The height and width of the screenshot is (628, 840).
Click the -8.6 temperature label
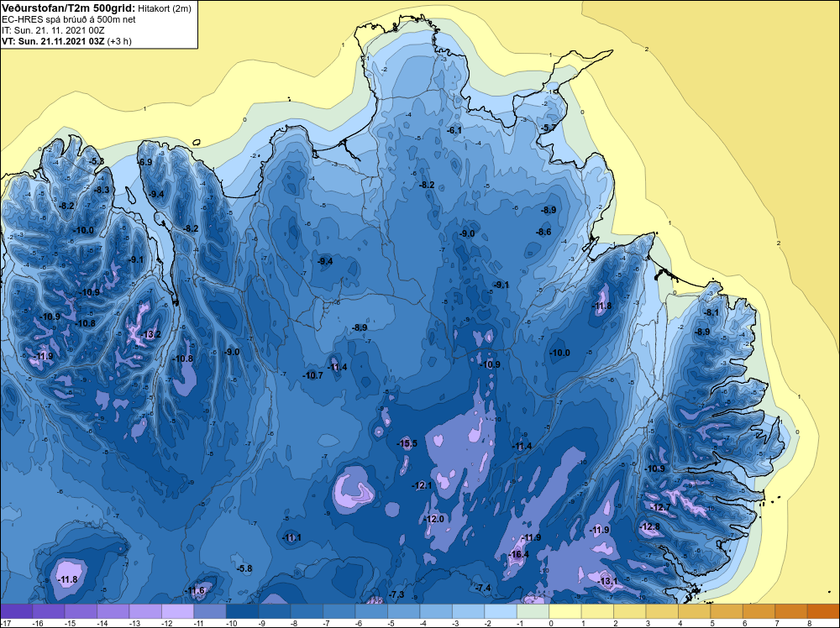pyautogui.click(x=543, y=232)
